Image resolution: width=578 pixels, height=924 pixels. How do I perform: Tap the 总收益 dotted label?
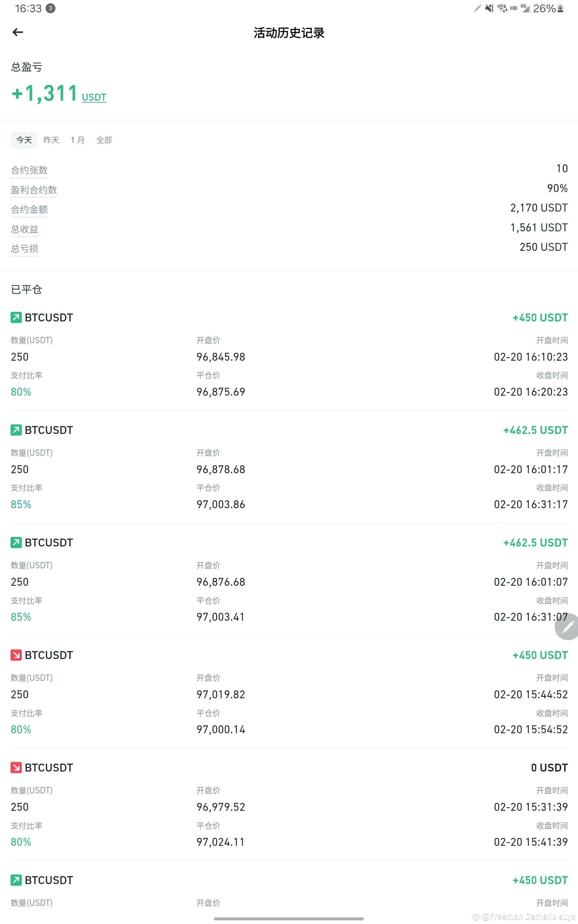[24, 229]
